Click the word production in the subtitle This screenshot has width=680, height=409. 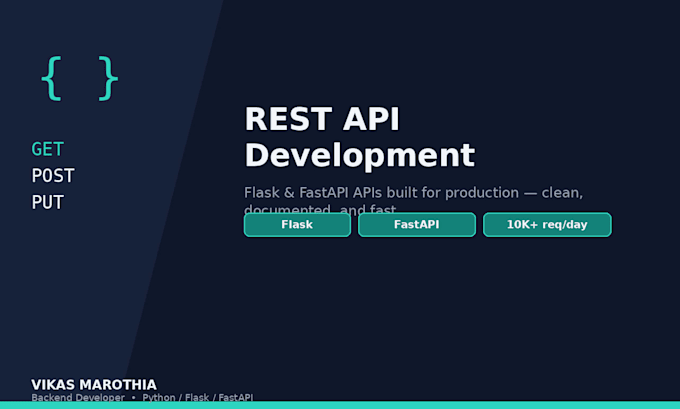coord(482,193)
